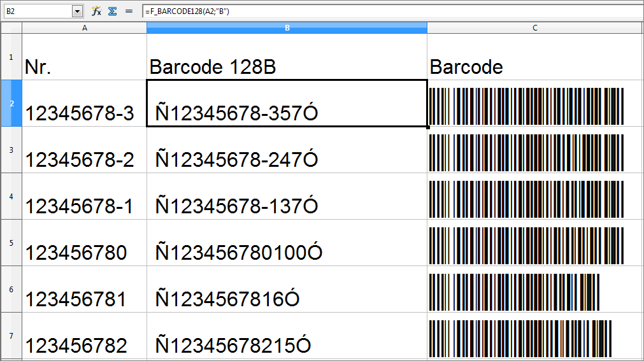This screenshot has height=361, width=644.
Task: Select cell containing 12345678-1
Action: 84,196
